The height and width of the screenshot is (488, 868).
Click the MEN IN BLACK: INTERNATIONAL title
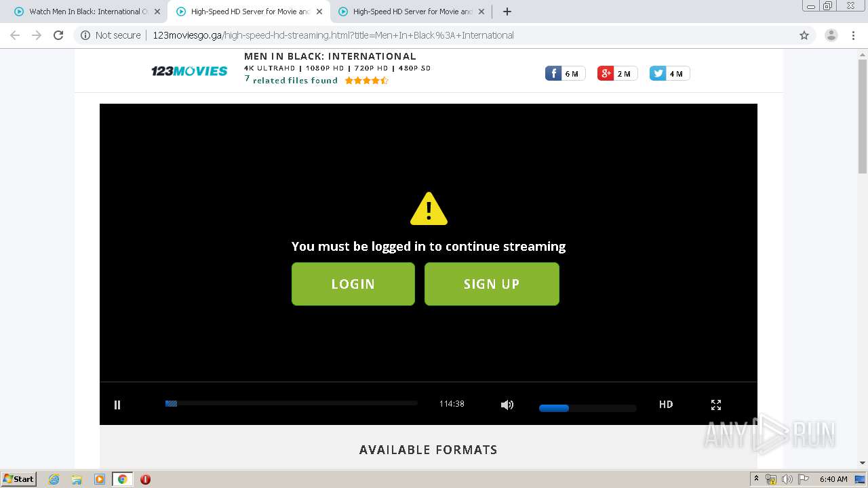[x=330, y=56]
